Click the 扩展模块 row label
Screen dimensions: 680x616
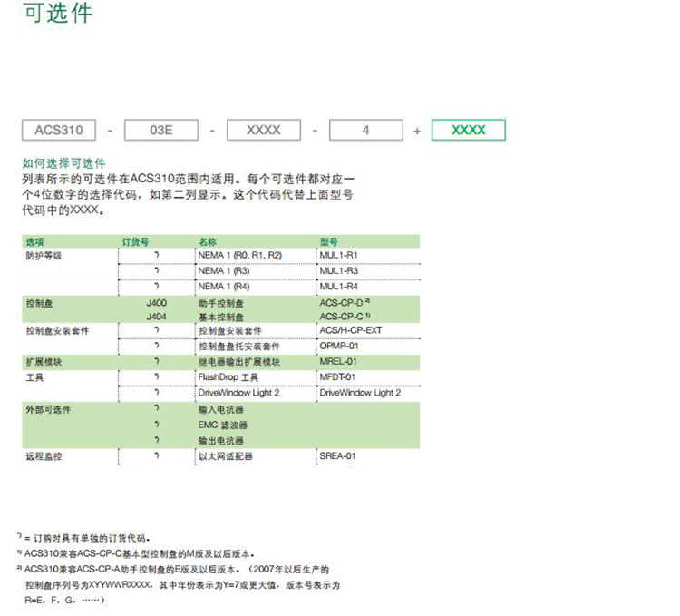pyautogui.click(x=44, y=362)
